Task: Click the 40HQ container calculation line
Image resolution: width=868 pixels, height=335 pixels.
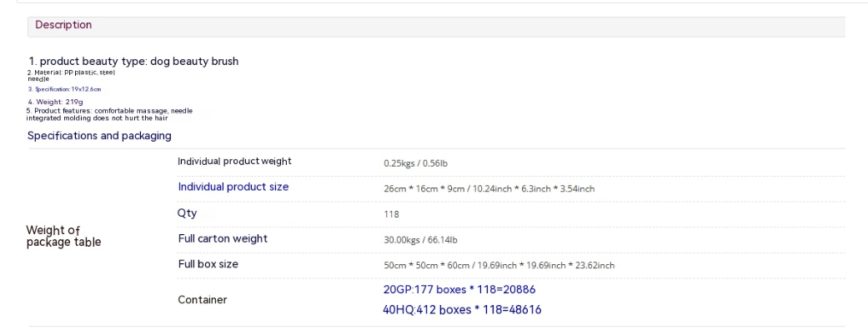Action: tap(459, 309)
